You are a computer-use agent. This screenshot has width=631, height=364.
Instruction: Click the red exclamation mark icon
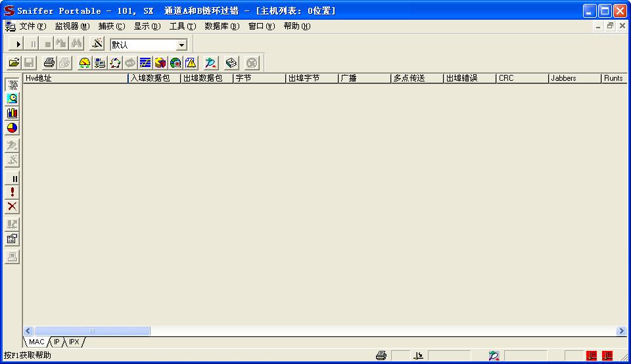(x=12, y=193)
